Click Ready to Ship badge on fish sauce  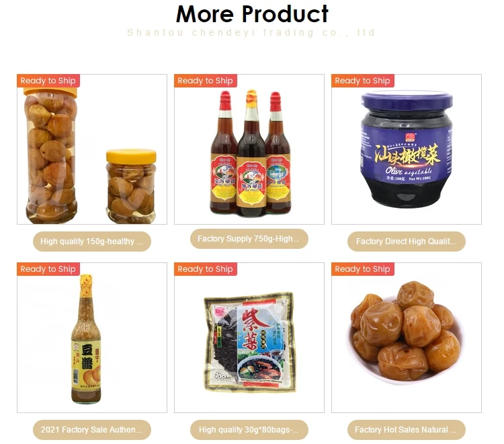coord(206,81)
